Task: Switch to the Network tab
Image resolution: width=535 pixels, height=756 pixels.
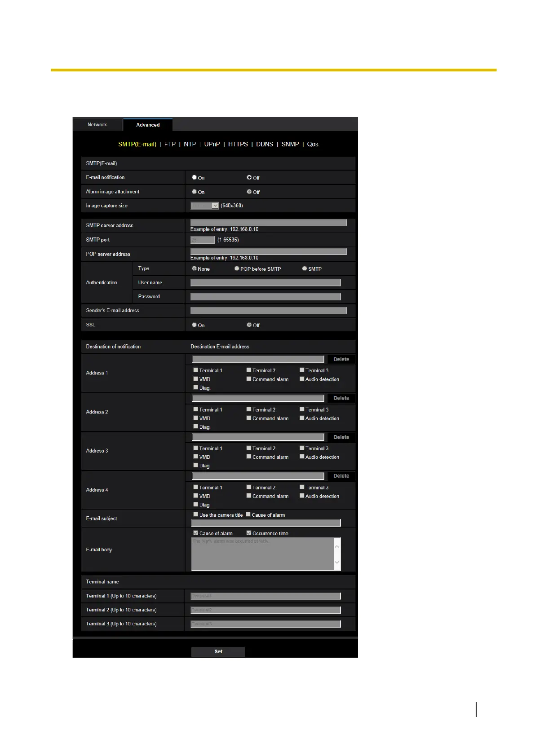Action: pos(97,125)
